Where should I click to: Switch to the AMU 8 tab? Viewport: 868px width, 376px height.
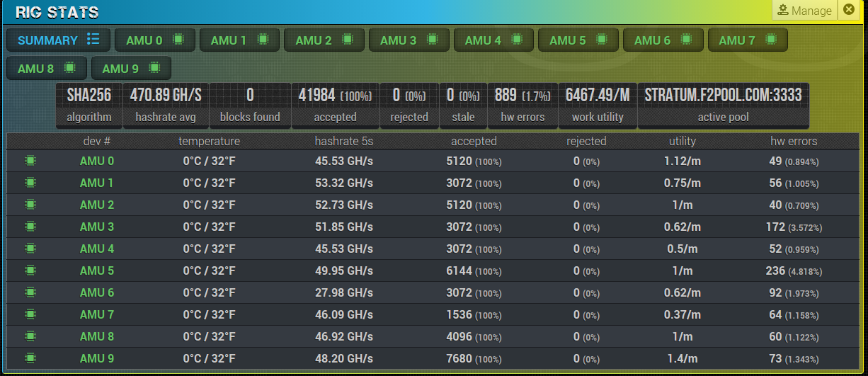(x=47, y=69)
